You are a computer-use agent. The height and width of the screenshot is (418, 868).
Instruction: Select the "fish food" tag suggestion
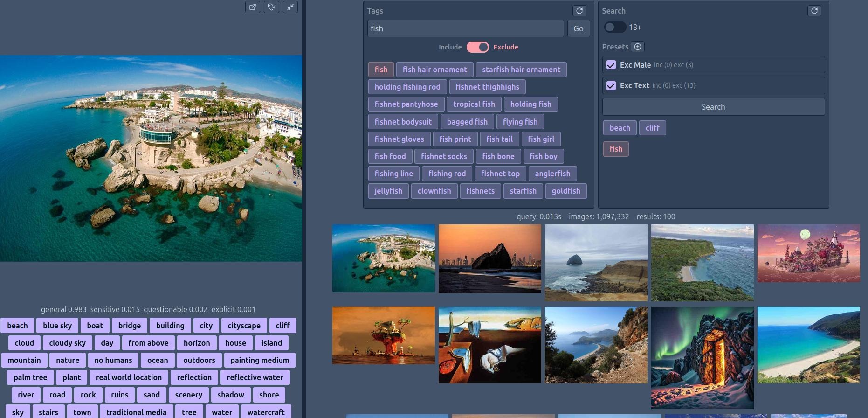pyautogui.click(x=390, y=156)
